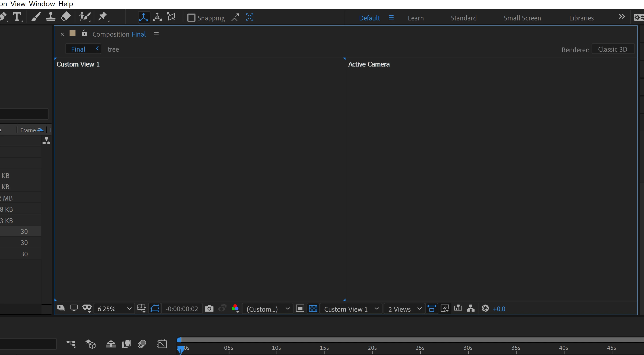Open the magnification 6.25% dropdown
The image size is (644, 355).
tap(114, 309)
